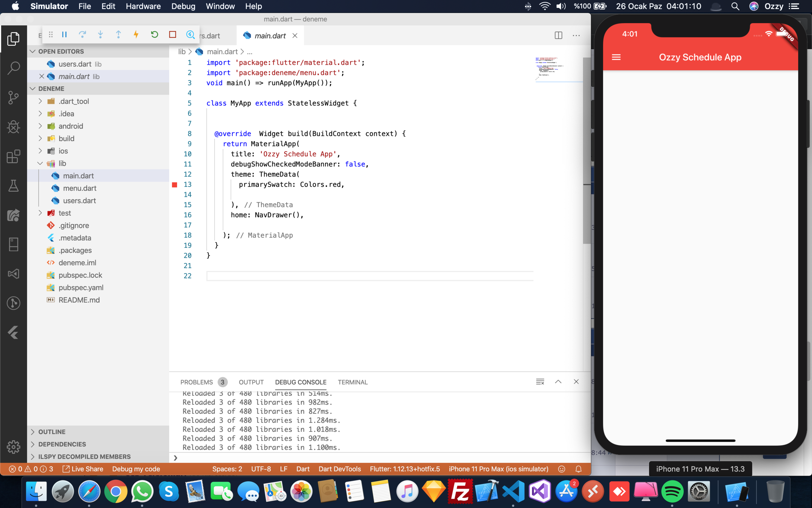Click the Step Out debug button
The height and width of the screenshot is (508, 812).
118,34
